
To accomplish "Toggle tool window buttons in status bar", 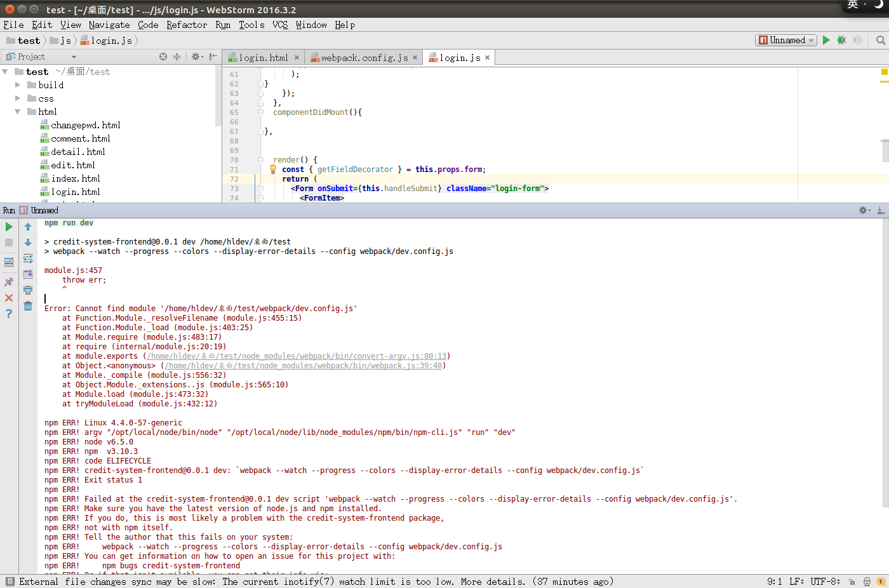I will coord(10,582).
